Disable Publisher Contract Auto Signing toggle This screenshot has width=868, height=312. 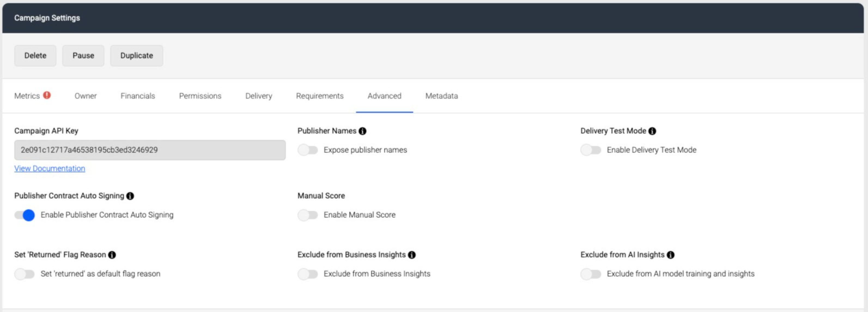25,215
